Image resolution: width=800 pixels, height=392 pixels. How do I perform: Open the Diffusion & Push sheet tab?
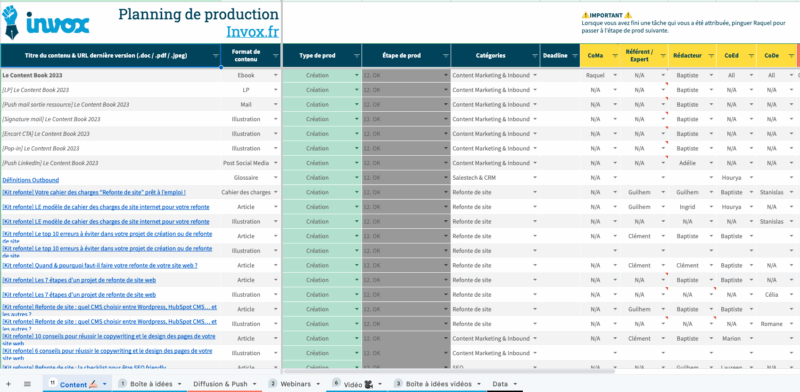pos(220,384)
